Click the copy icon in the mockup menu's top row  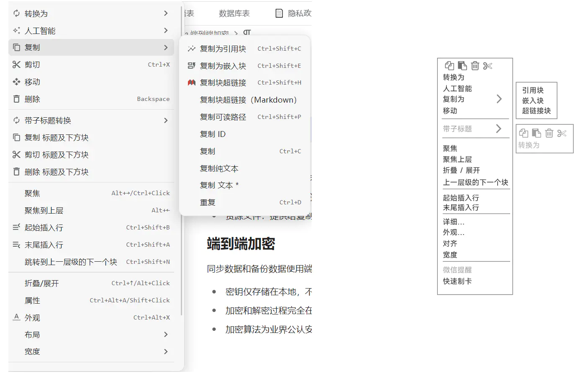pyautogui.click(x=449, y=66)
